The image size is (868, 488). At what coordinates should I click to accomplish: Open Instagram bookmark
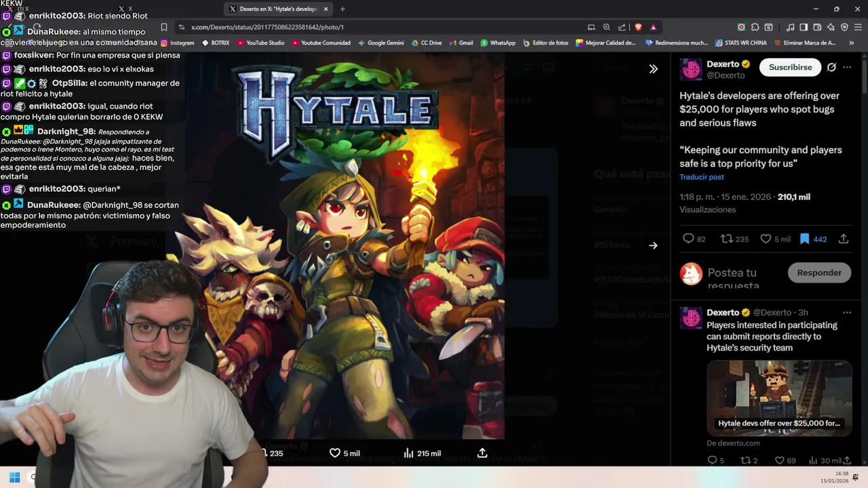coord(178,43)
